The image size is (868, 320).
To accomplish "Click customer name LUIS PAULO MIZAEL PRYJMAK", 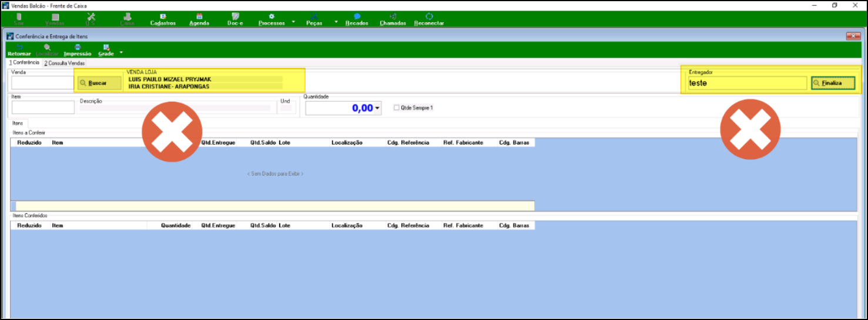I will point(169,79).
